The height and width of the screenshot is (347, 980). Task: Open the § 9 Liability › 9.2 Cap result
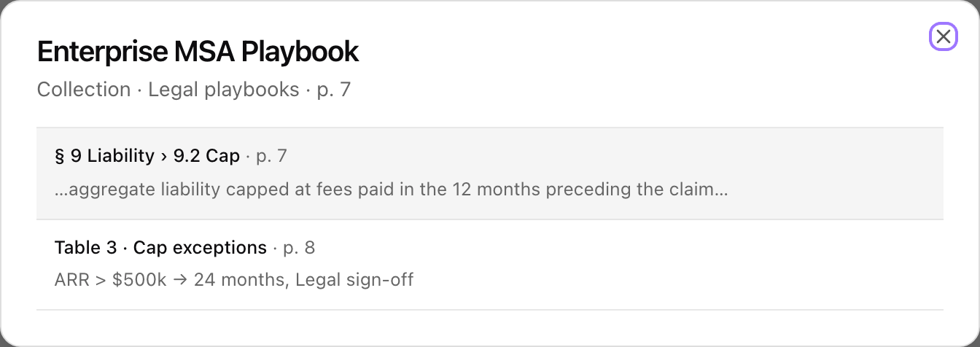coord(490,173)
